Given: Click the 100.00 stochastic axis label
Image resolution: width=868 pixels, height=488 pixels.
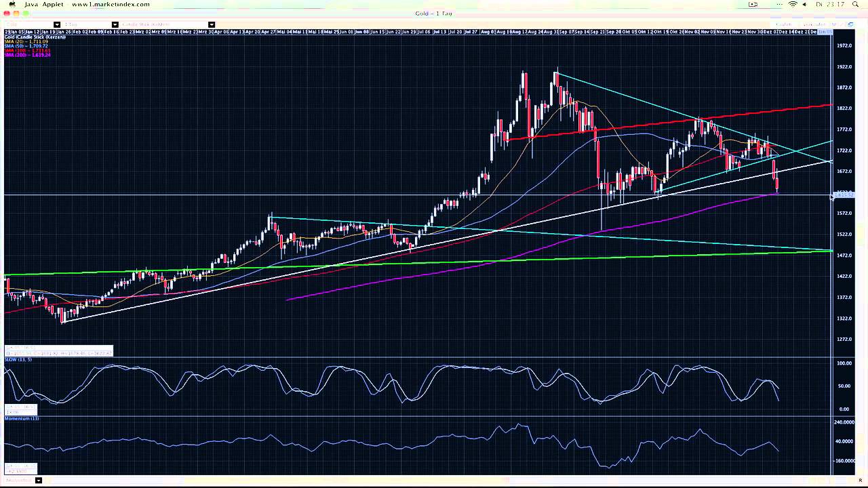Looking at the screenshot, I should click(x=844, y=363).
